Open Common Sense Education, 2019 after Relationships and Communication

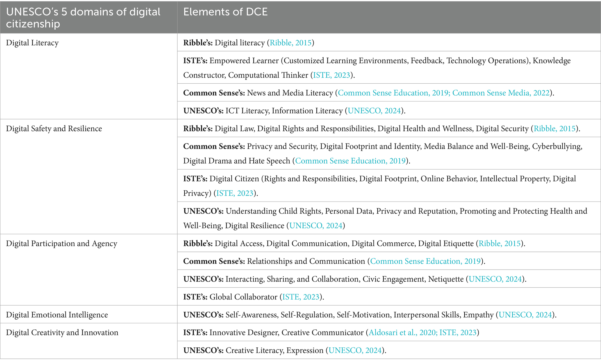click(x=425, y=261)
